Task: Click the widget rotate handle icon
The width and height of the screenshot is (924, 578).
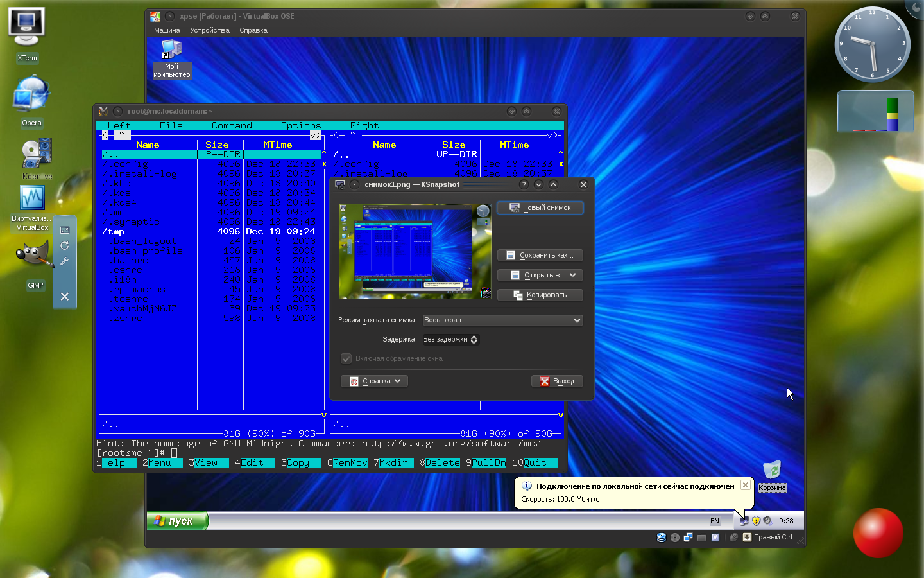Action: click(65, 245)
